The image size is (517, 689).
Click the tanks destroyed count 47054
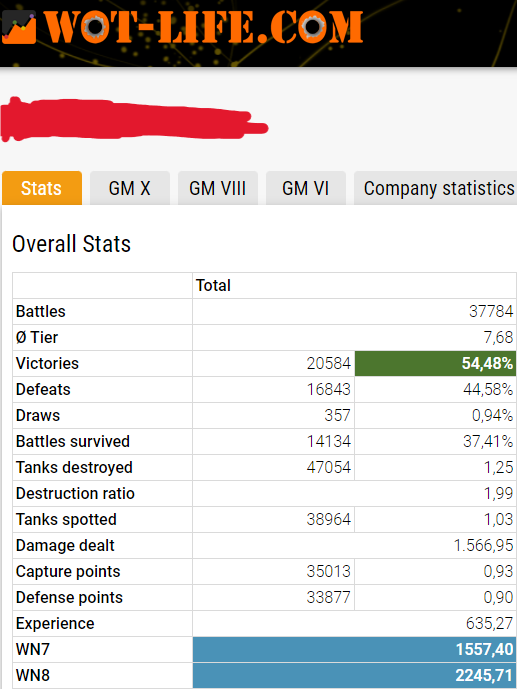pyautogui.click(x=329, y=467)
